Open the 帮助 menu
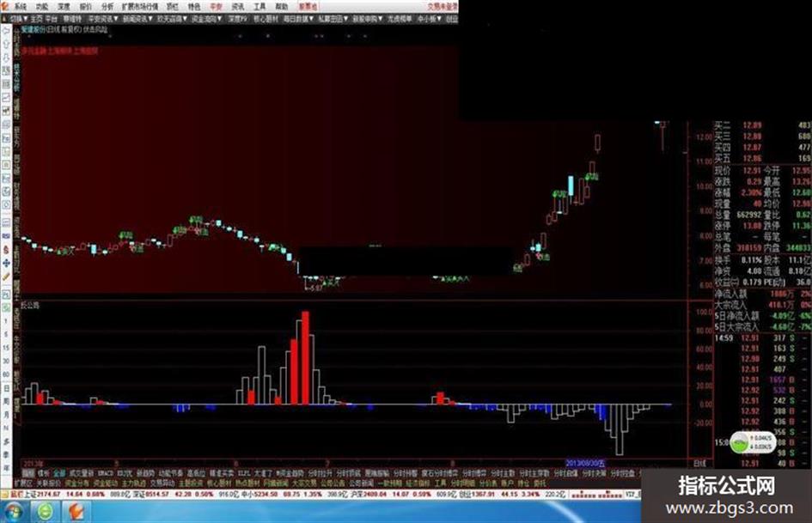 click(281, 7)
